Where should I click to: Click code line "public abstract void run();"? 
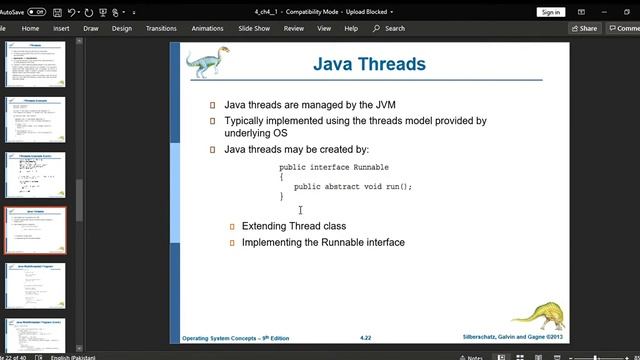pos(353,187)
